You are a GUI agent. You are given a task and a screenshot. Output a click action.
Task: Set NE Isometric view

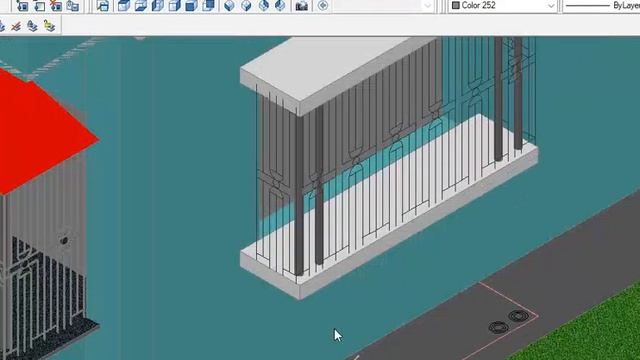[264, 5]
